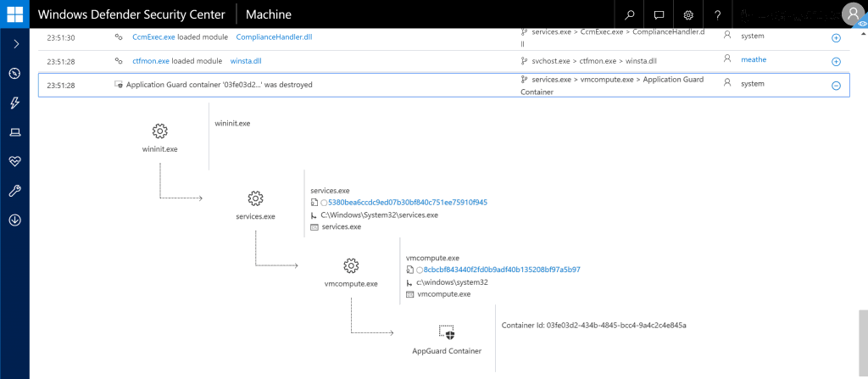Click the Machine header label
Viewport: 868px width, 379px height.
(x=269, y=14)
